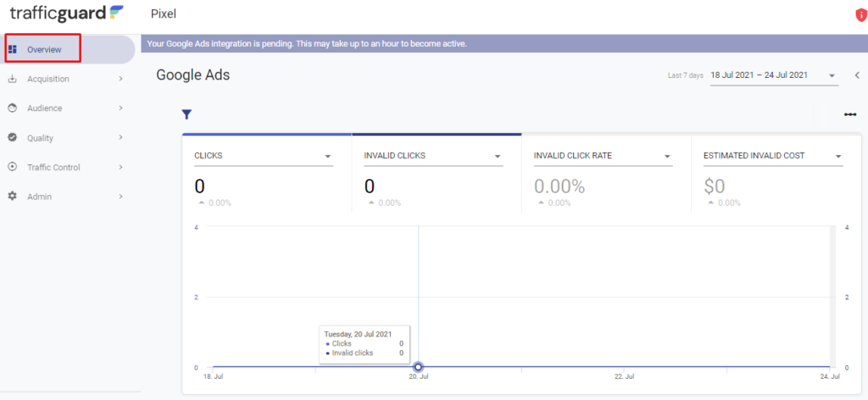Expand the Acquisition submenu chevron
This screenshot has height=400, width=868.
[x=121, y=79]
